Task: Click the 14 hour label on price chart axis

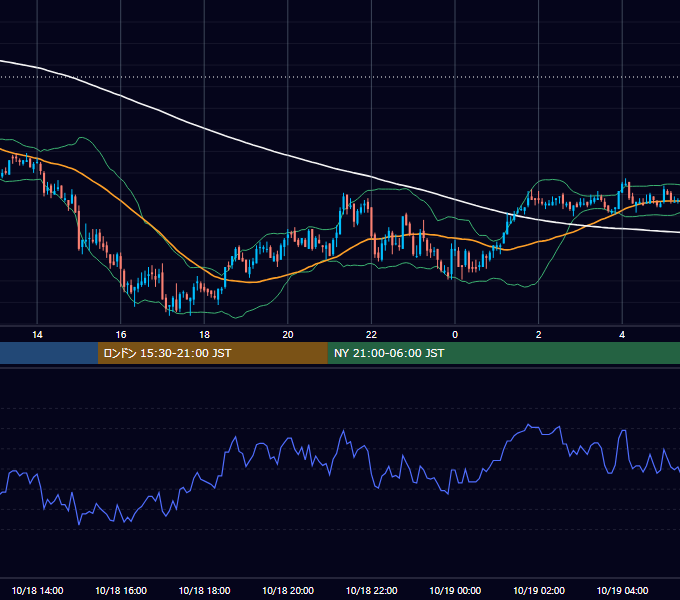Action: point(37,335)
